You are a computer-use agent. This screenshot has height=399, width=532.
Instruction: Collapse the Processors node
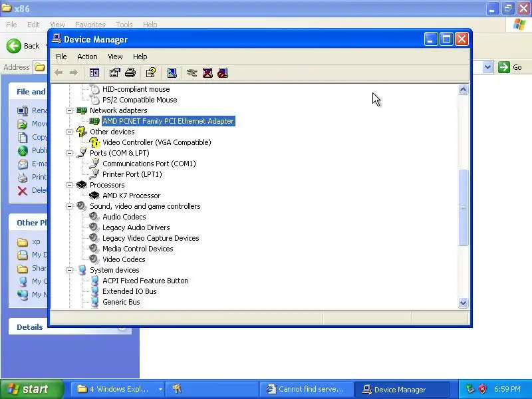point(70,185)
